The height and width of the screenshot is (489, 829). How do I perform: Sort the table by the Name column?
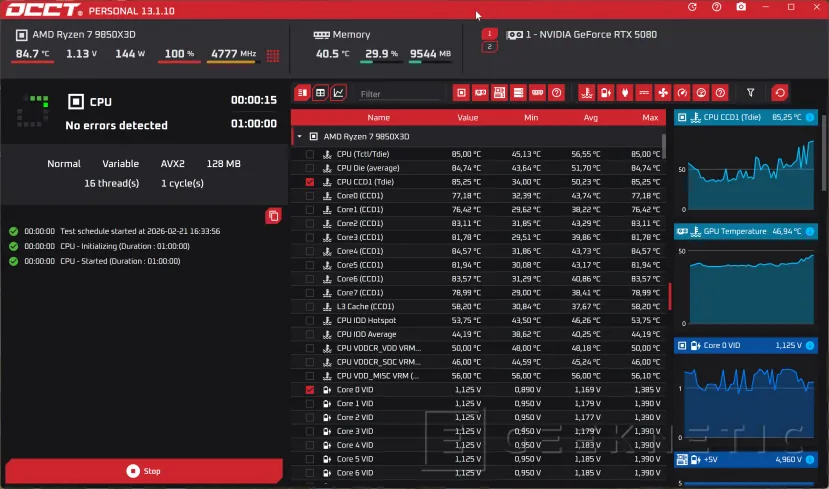tap(377, 117)
